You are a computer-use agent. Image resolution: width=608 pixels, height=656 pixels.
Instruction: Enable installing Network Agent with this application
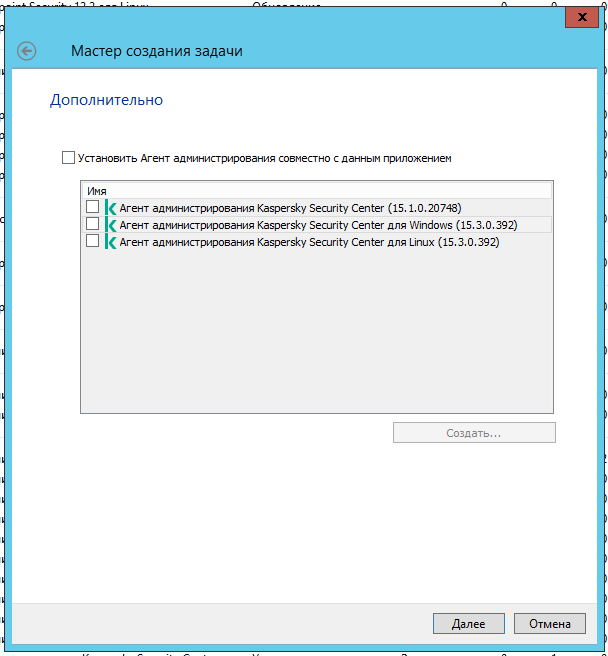[x=68, y=158]
